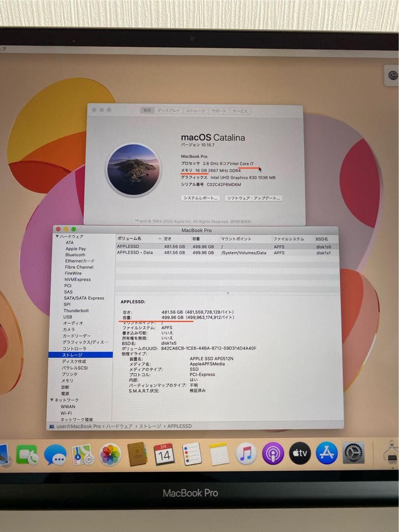Open Calendar showing 14 in Dock
The width and height of the screenshot is (399, 532).
164,454
